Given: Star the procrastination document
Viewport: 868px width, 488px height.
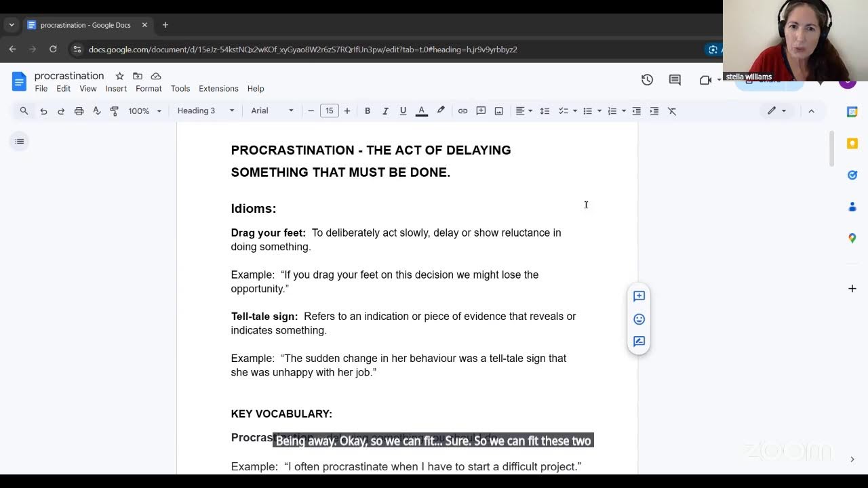Looking at the screenshot, I should pos(119,76).
